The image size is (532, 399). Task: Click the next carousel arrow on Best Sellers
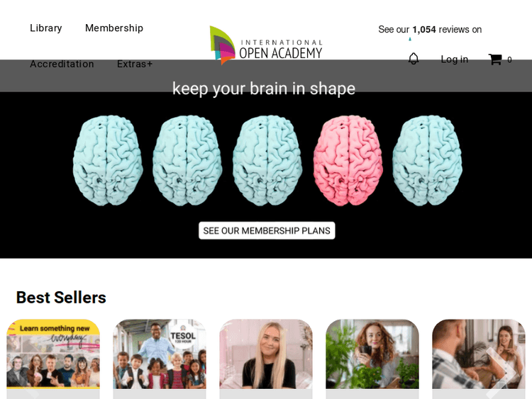pyautogui.click(x=501, y=373)
